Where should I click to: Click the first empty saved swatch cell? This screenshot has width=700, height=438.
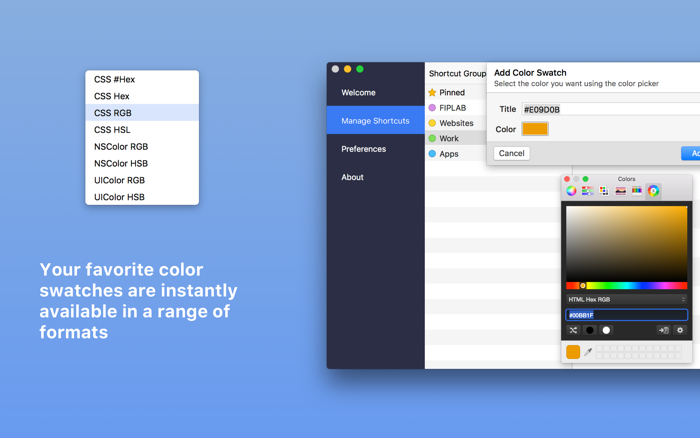click(x=600, y=348)
